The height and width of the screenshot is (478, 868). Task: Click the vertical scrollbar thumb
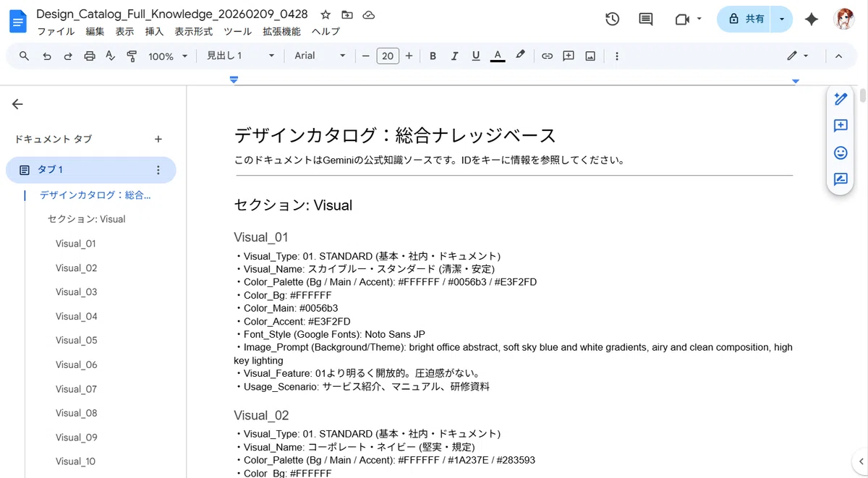[862, 95]
